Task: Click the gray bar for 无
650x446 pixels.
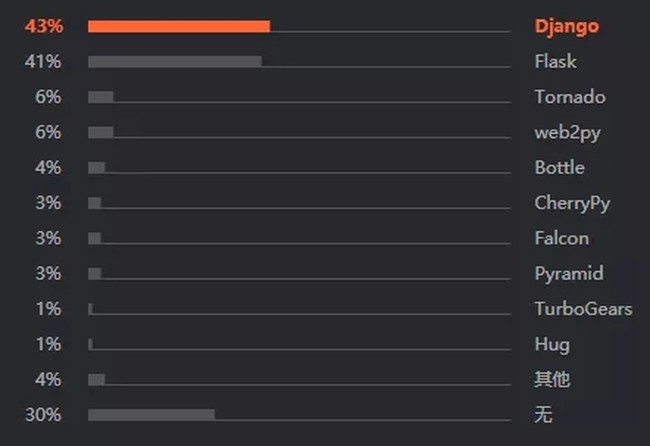Action: tap(151, 415)
